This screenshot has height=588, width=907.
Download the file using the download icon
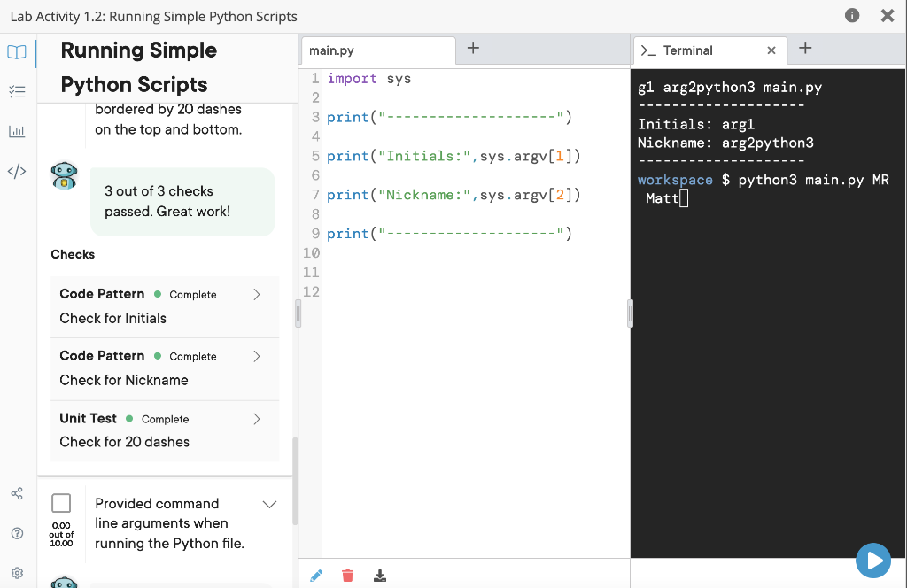coord(380,576)
